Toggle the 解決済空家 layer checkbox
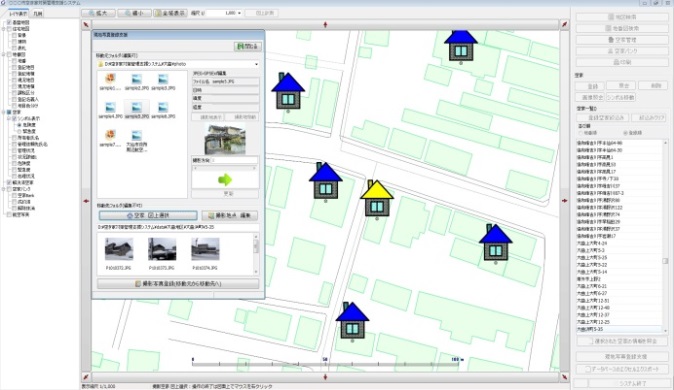 coord(9,182)
